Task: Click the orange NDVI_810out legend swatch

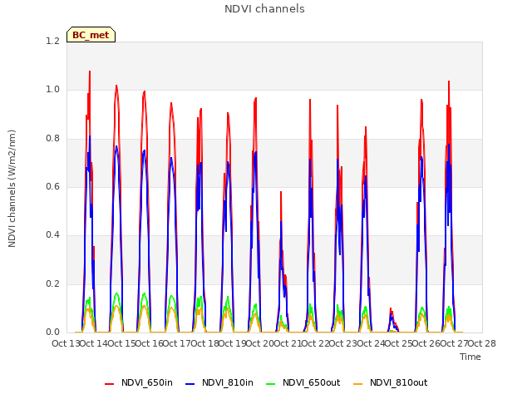Action: [358, 383]
